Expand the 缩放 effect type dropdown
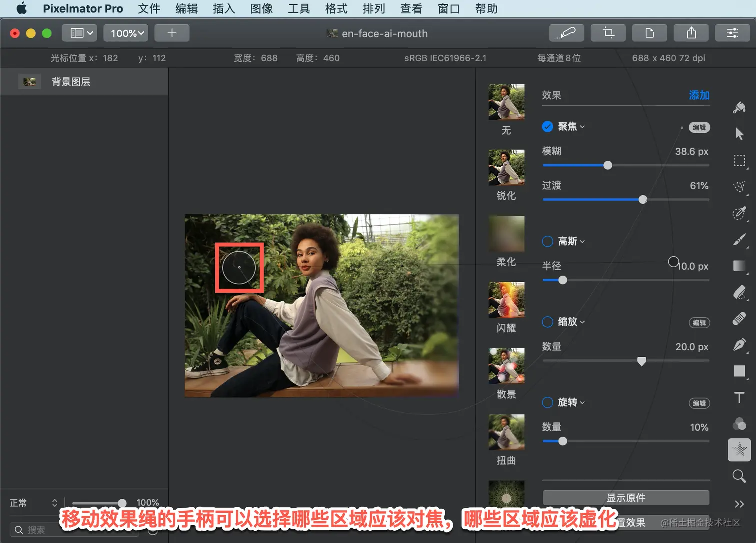This screenshot has height=543, width=756. click(571, 322)
